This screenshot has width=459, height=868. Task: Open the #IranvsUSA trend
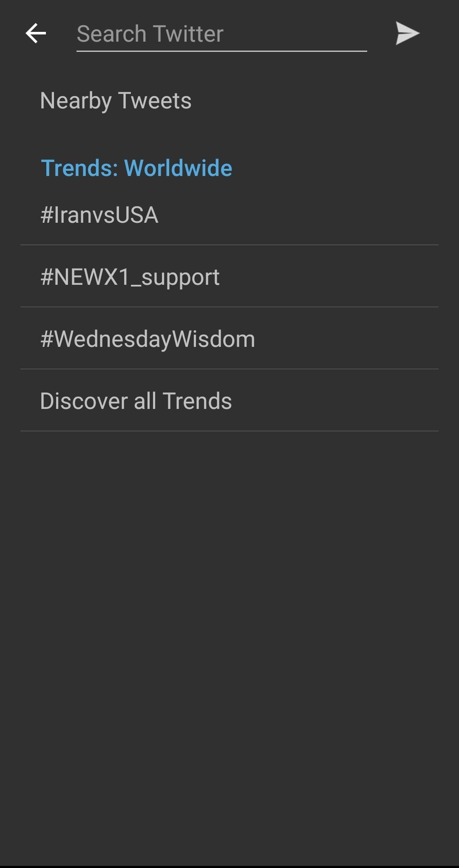[229, 215]
